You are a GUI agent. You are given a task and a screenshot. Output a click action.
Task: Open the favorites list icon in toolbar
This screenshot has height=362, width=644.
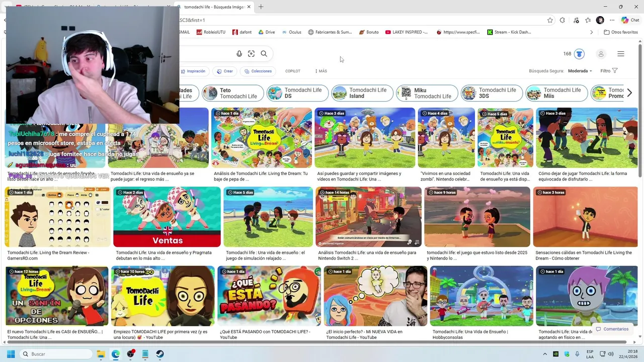point(588,20)
